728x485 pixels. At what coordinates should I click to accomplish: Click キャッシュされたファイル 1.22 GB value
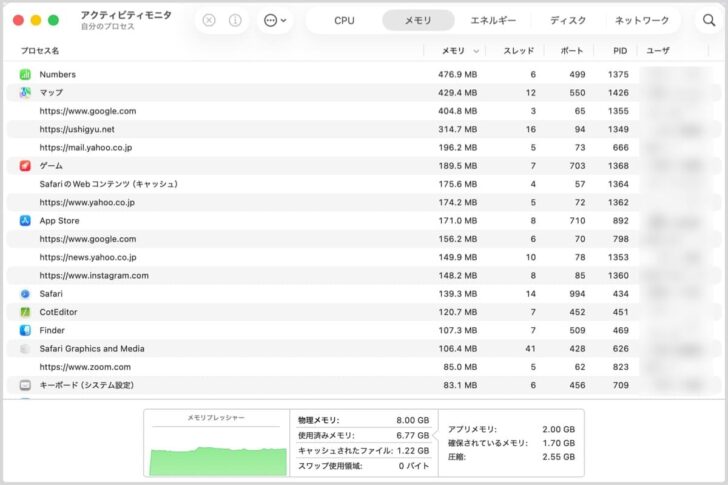point(413,451)
